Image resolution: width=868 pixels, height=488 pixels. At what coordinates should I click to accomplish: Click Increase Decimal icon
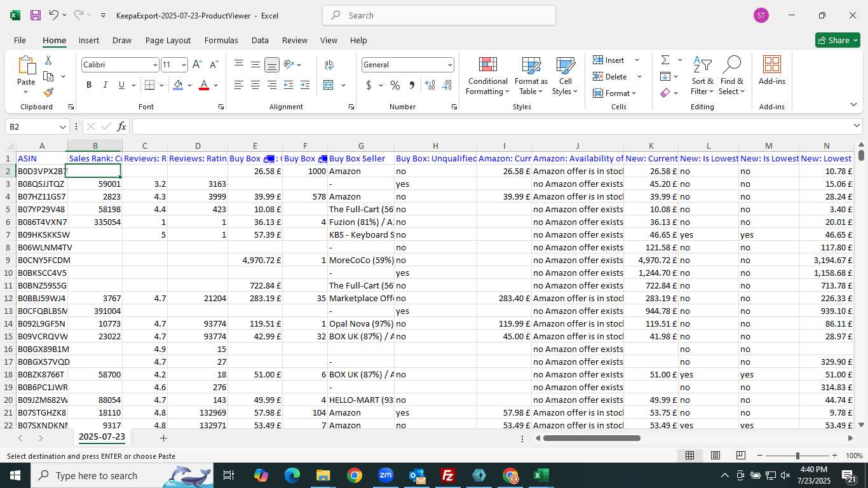click(x=430, y=85)
